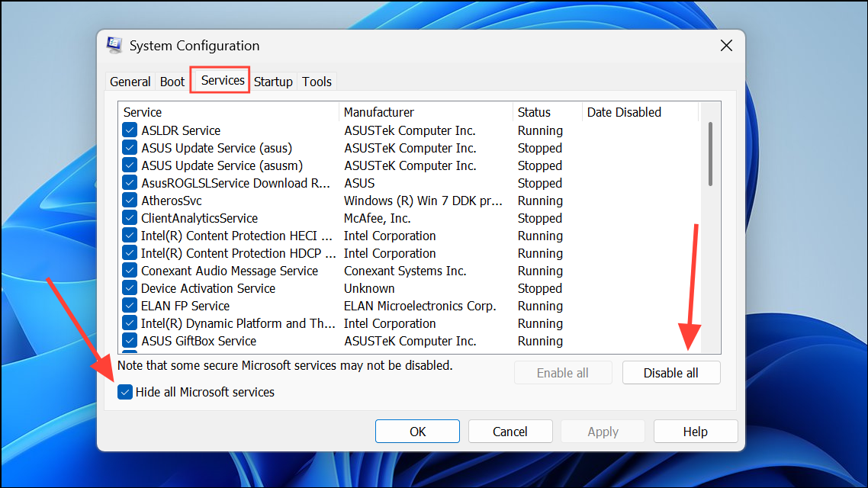Disable ASUS Update Service (asus)
This screenshot has width=868, height=488.
coord(129,148)
